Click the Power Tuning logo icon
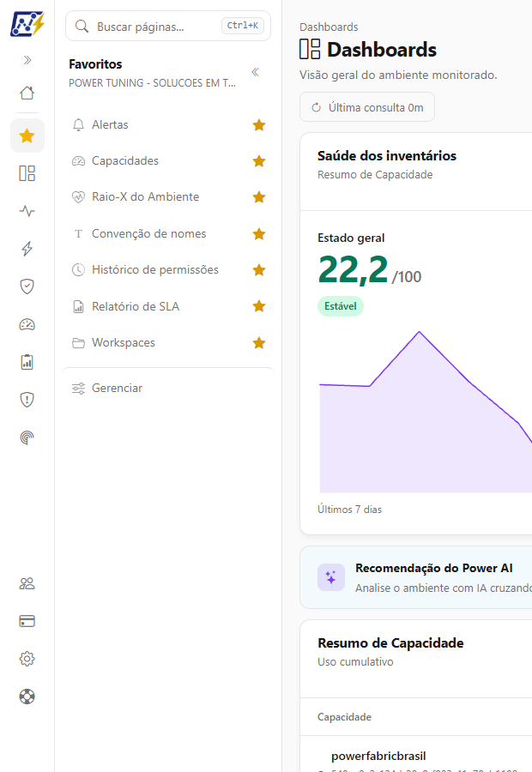Screen dimensions: 532x772 (27, 24)
